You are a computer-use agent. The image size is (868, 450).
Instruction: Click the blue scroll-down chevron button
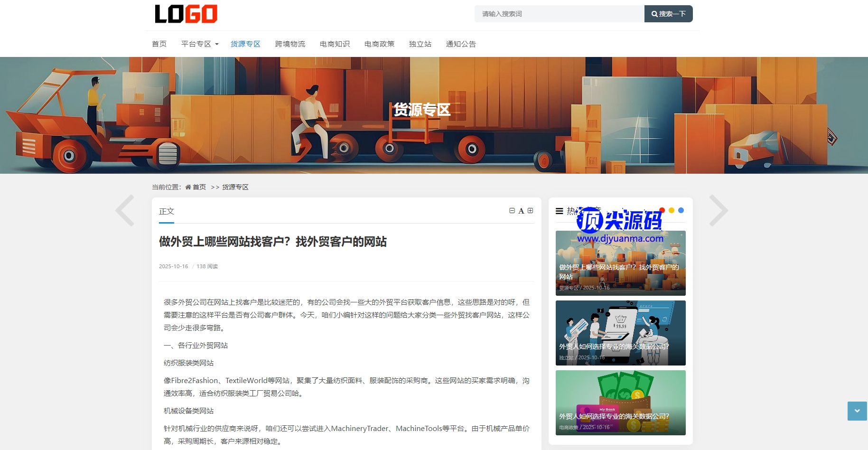857,411
